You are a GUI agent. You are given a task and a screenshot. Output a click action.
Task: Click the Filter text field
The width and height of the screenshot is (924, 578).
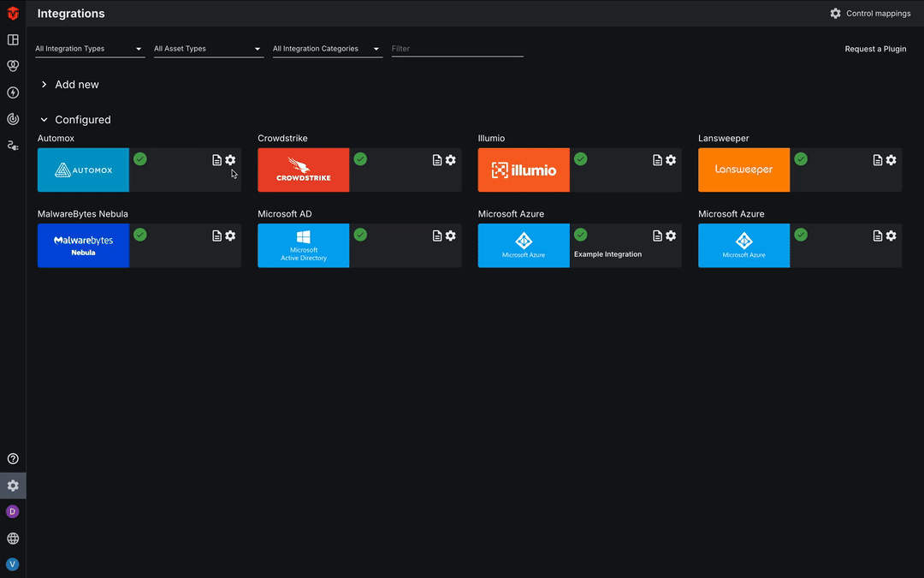pyautogui.click(x=457, y=49)
